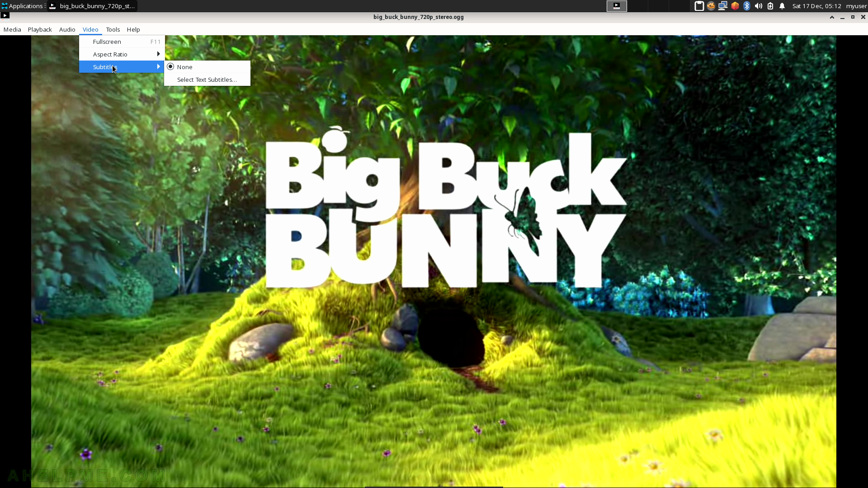Close the open Video menu
This screenshot has height=488, width=868.
[90, 29]
